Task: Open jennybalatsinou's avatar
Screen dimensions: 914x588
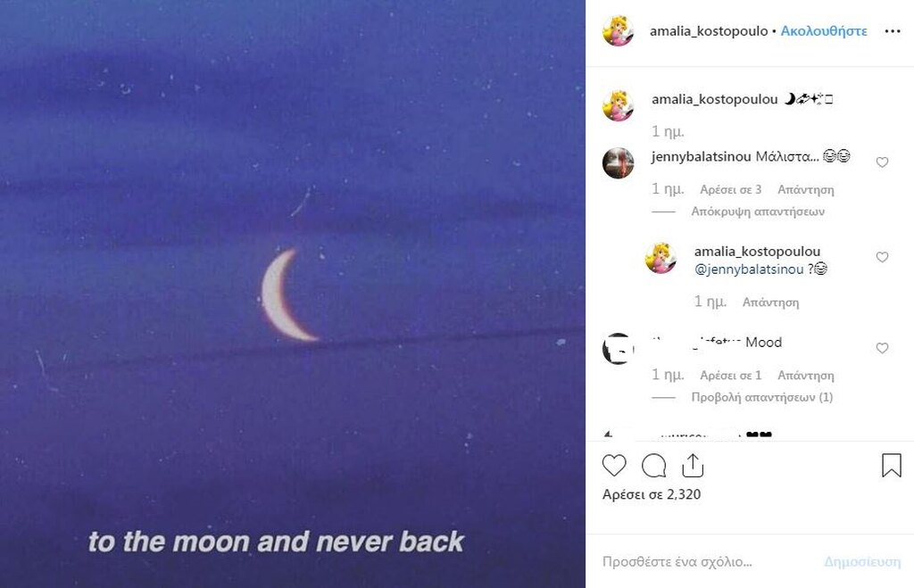Action: pos(618,162)
